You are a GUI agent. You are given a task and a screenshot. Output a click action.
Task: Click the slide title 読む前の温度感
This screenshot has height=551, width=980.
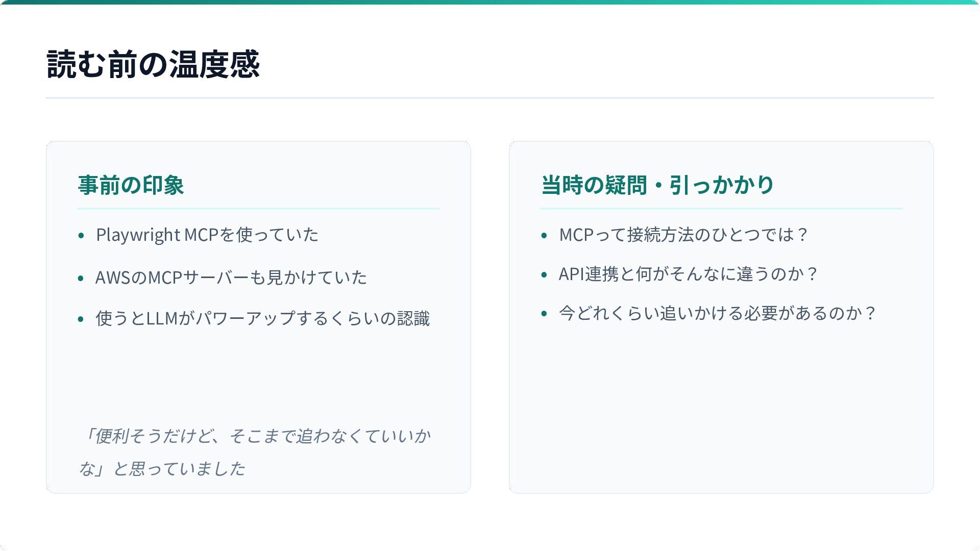153,64
